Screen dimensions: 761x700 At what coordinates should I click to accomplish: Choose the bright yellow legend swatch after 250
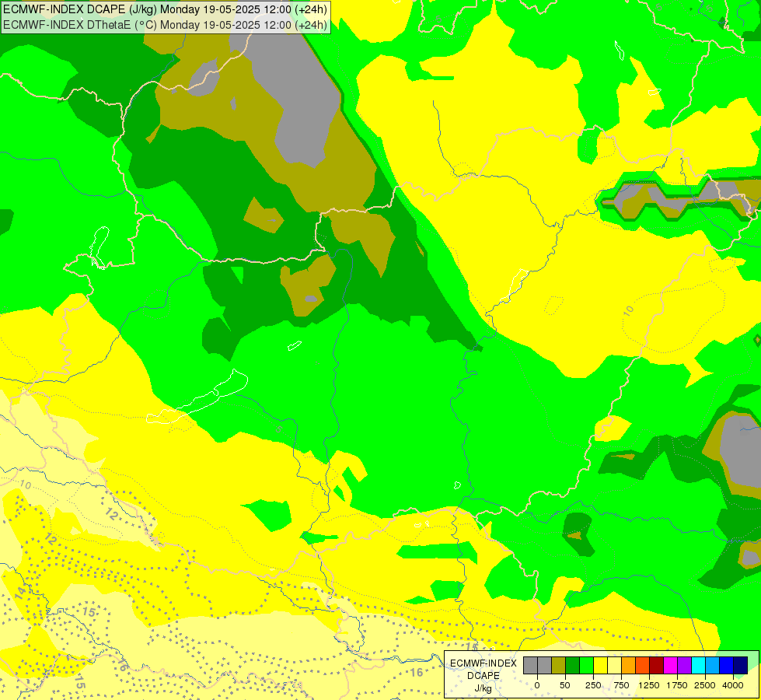pyautogui.click(x=600, y=666)
